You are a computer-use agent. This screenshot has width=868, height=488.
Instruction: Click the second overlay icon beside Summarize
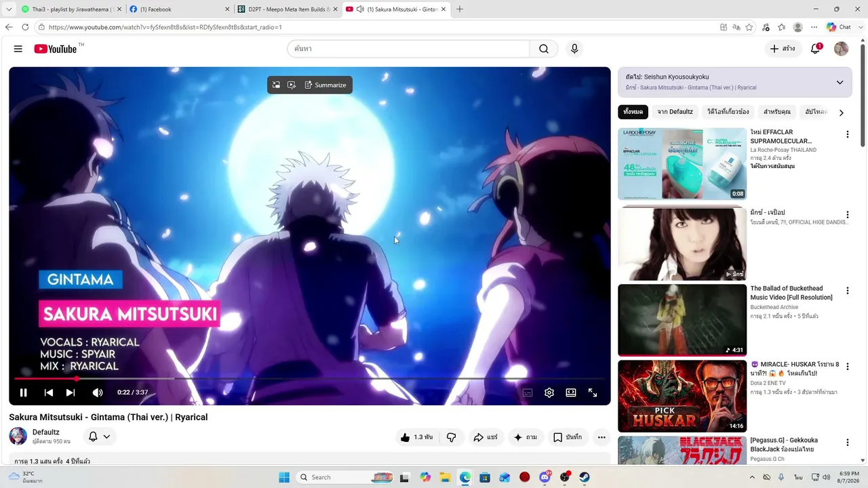point(292,85)
